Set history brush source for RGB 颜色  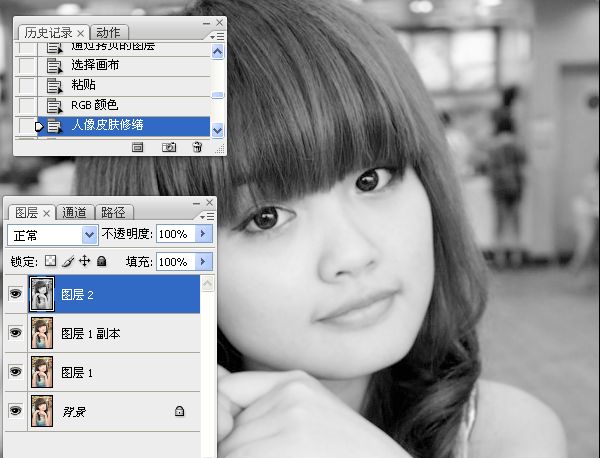click(26, 105)
